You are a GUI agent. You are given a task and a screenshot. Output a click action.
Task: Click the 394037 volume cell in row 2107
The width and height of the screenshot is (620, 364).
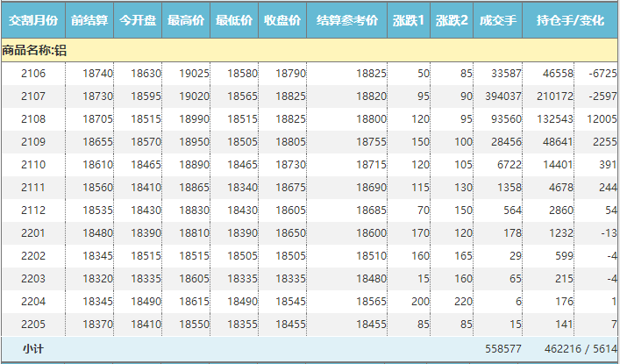point(503,96)
